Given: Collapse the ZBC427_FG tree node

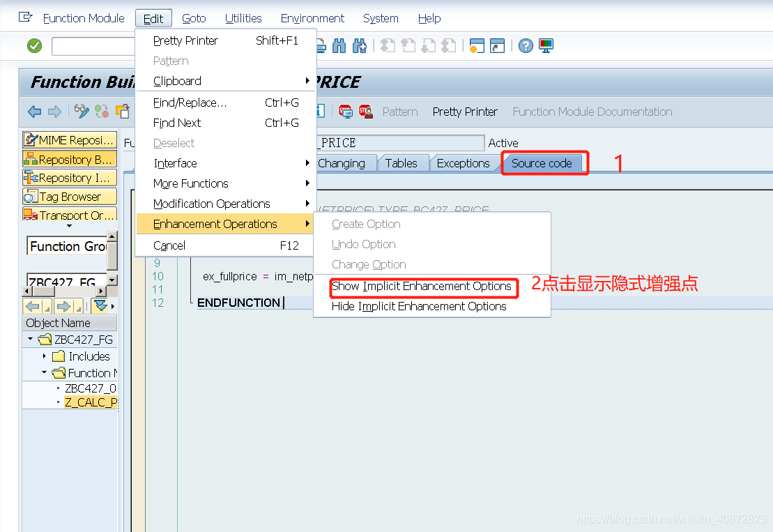Looking at the screenshot, I should pyautogui.click(x=30, y=340).
